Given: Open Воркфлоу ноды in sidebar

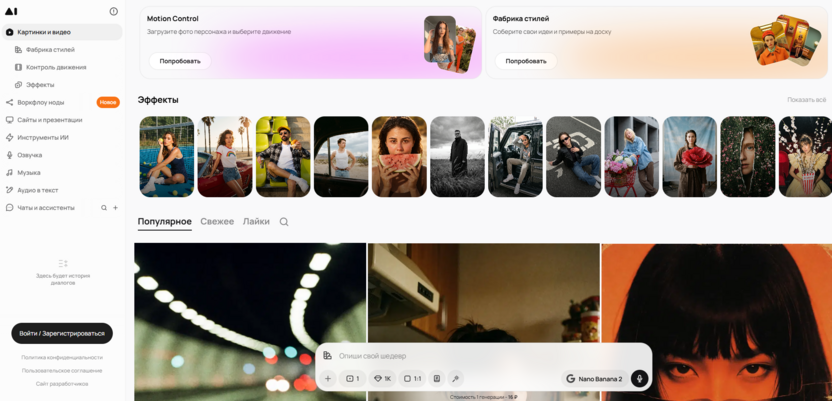Looking at the screenshot, I should 41,102.
